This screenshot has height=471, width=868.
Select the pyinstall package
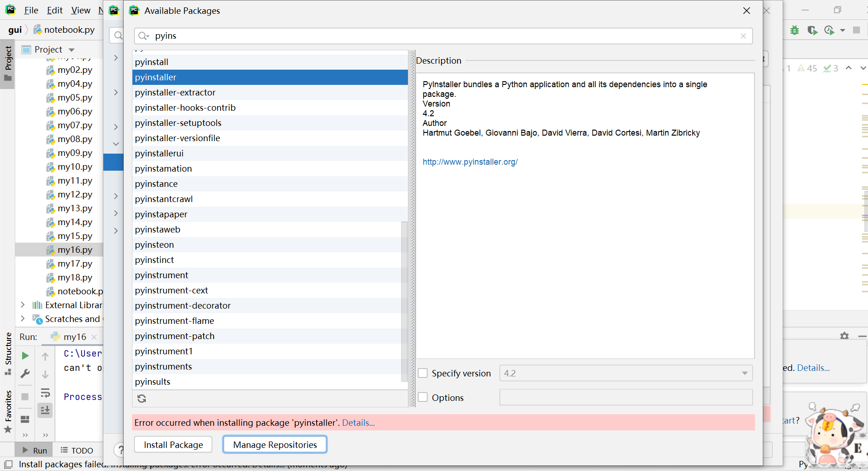point(270,62)
